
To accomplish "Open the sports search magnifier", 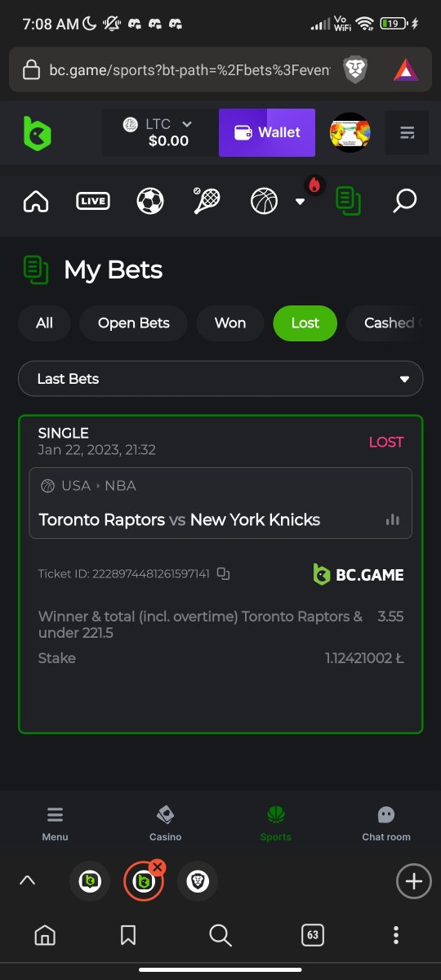I will 404,200.
